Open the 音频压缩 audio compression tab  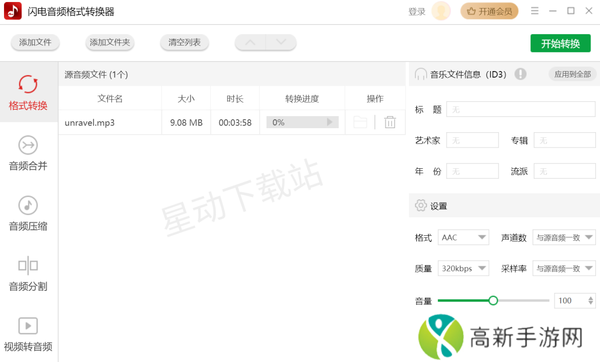(x=28, y=213)
